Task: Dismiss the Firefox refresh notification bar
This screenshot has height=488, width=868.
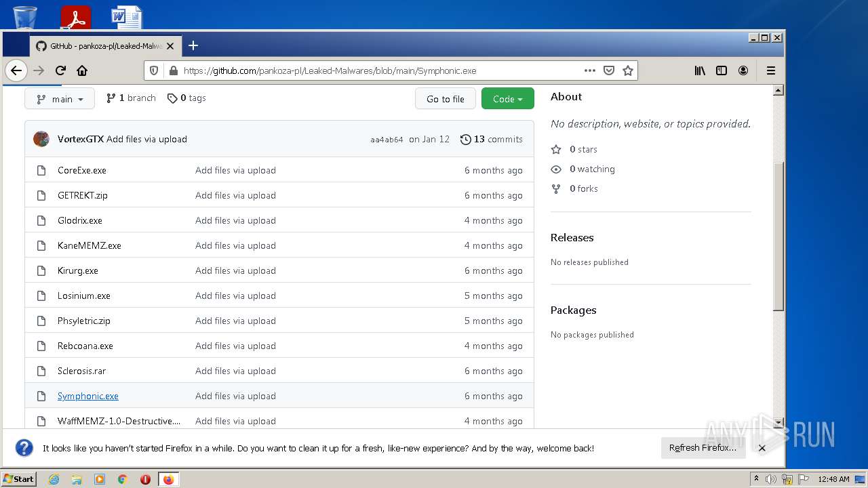Action: coord(762,448)
